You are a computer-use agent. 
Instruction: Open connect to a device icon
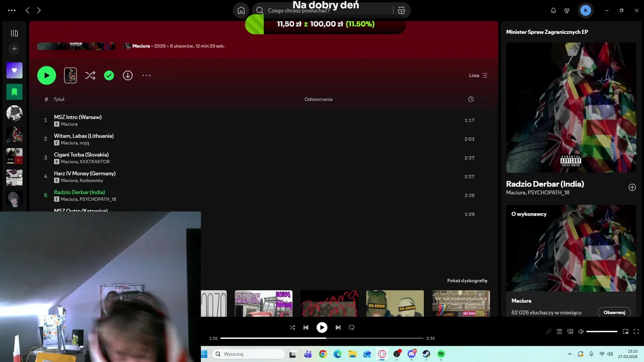[570, 331]
